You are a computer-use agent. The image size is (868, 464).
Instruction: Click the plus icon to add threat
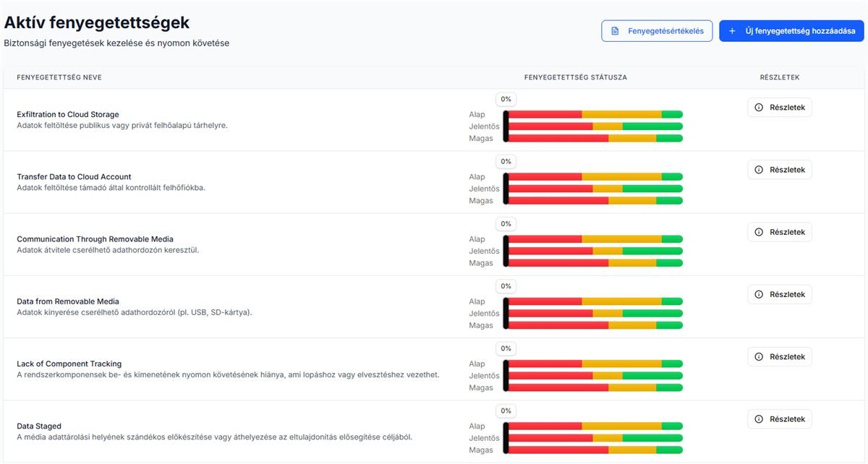pyautogui.click(x=732, y=31)
